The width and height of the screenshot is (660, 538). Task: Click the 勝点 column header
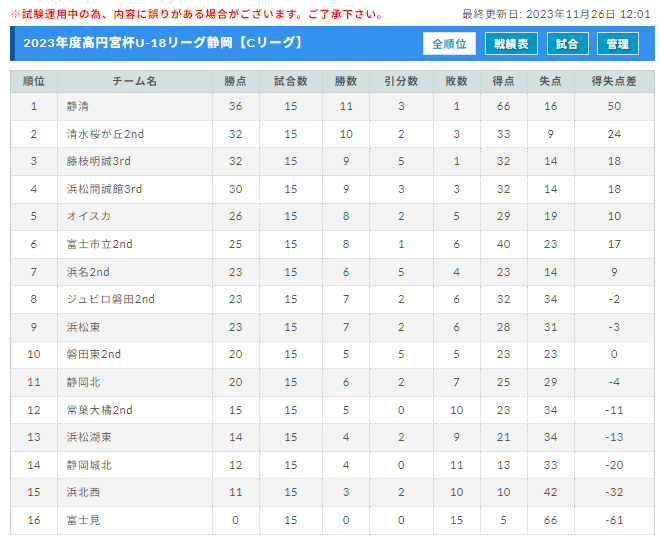coord(236,81)
